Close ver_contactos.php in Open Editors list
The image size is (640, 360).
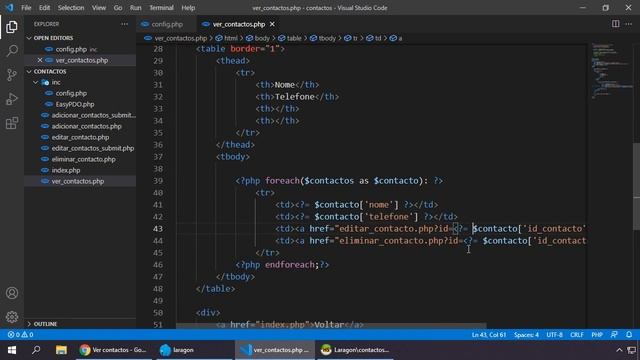click(40, 60)
